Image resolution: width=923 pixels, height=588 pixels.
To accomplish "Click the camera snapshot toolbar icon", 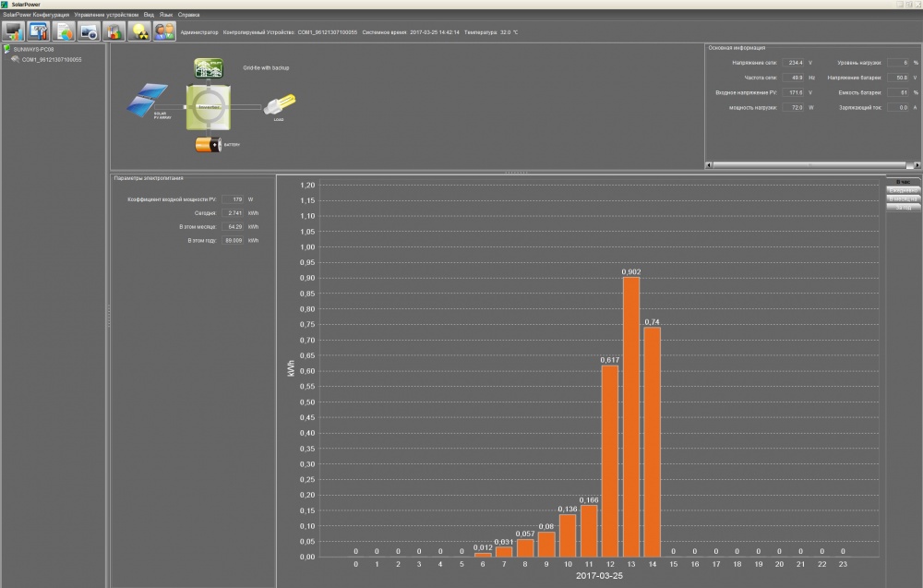I will (x=89, y=30).
